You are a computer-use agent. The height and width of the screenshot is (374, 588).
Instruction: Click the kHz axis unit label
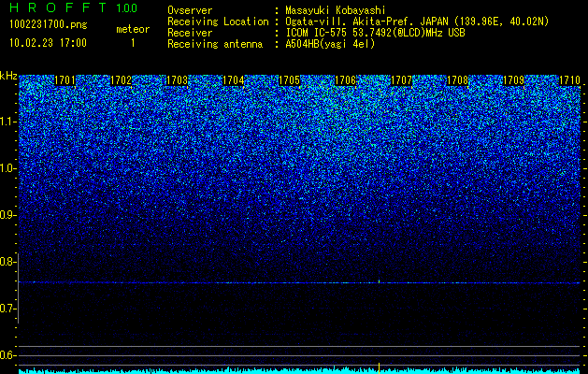(8, 76)
